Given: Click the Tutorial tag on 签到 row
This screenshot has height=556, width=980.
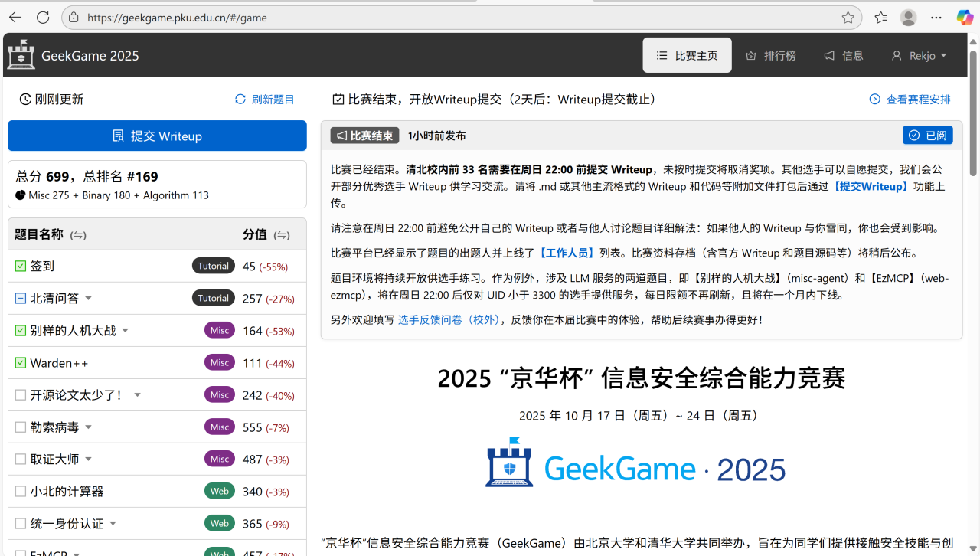Looking at the screenshot, I should click(x=214, y=266).
